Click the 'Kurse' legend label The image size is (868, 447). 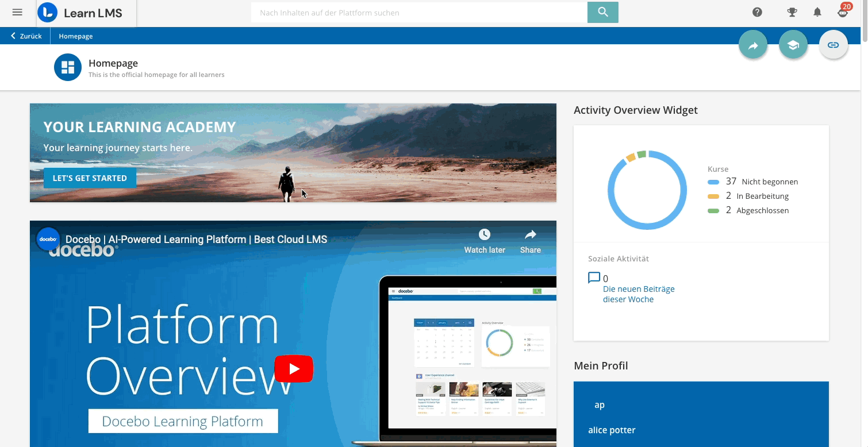coord(718,169)
